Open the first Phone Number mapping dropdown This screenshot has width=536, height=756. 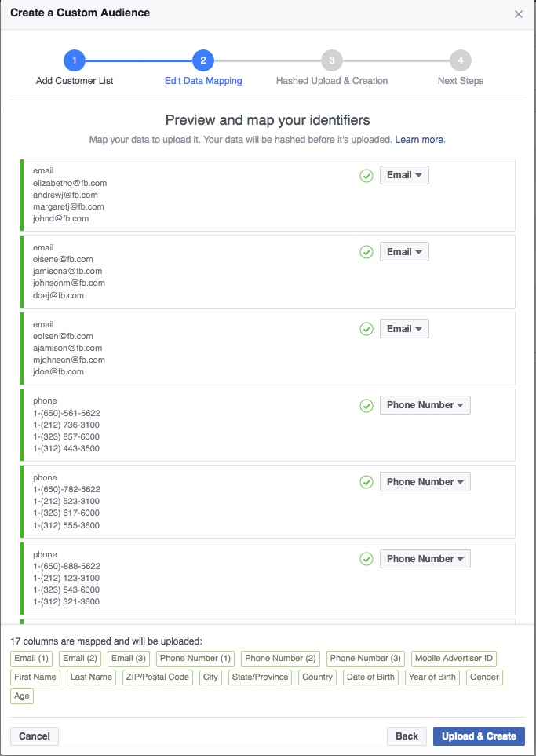click(425, 405)
